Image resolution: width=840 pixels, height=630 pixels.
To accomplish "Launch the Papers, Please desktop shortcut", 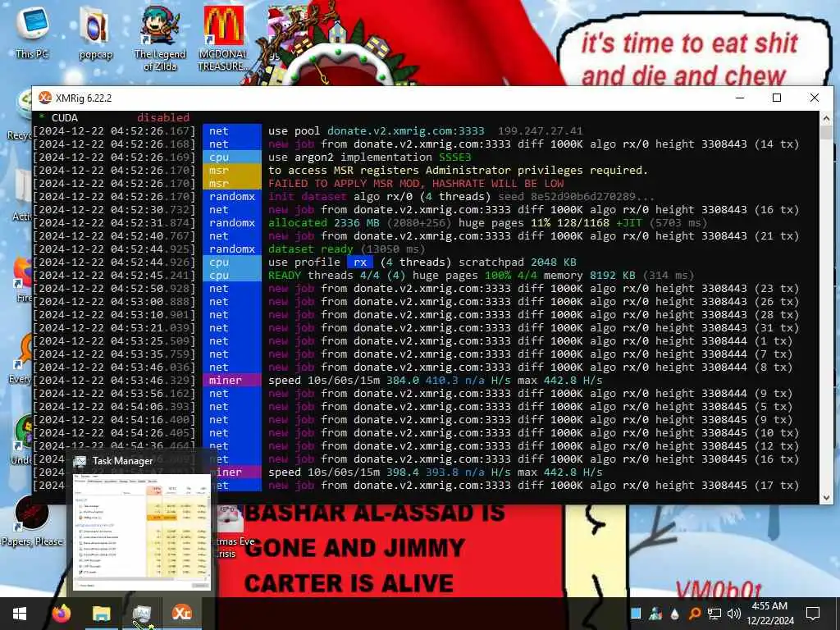I will (x=31, y=520).
